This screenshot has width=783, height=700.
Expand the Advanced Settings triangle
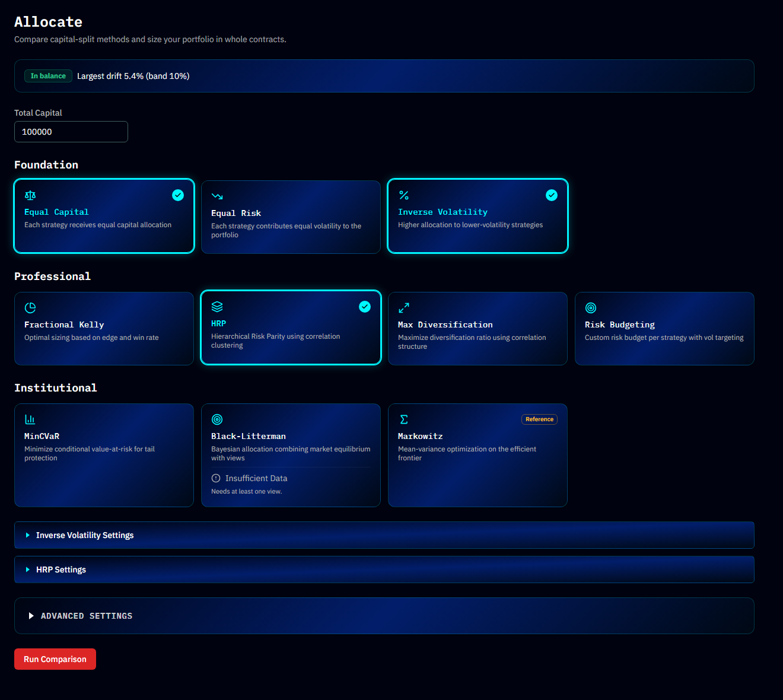coord(31,616)
